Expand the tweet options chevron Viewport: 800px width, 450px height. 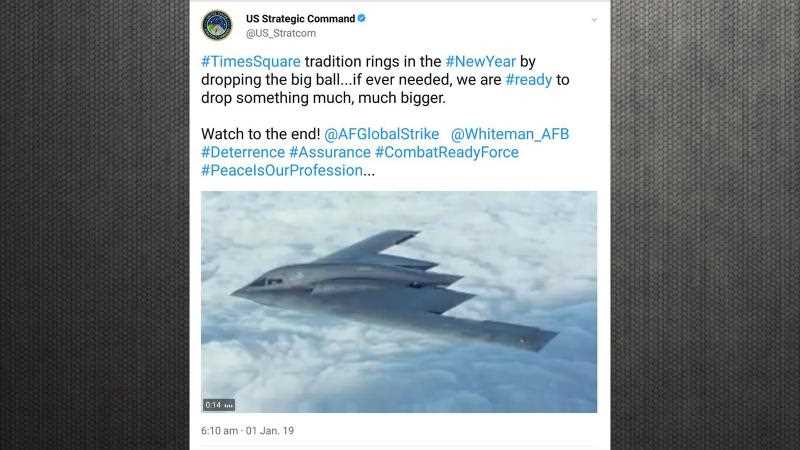[594, 20]
